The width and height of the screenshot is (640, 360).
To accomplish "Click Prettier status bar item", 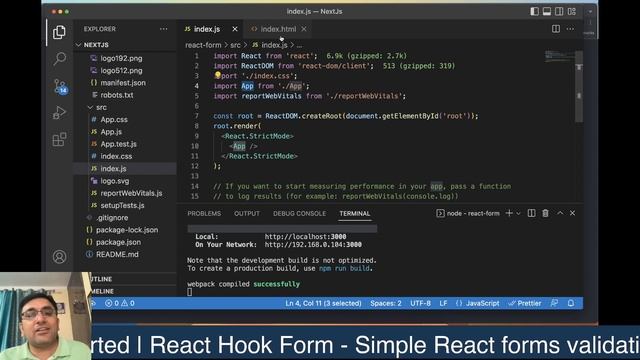I will point(525,303).
